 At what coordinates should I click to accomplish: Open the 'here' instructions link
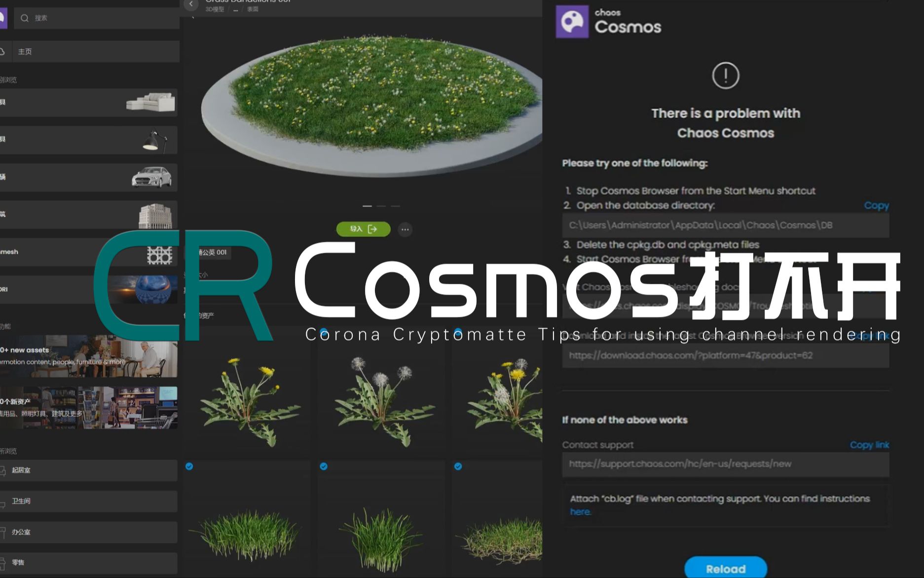[580, 512]
